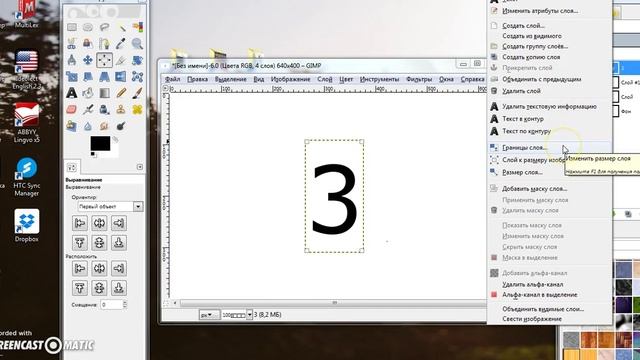640x360 pixels.
Task: Select the Dodge/Burn tool
Action: point(121,126)
